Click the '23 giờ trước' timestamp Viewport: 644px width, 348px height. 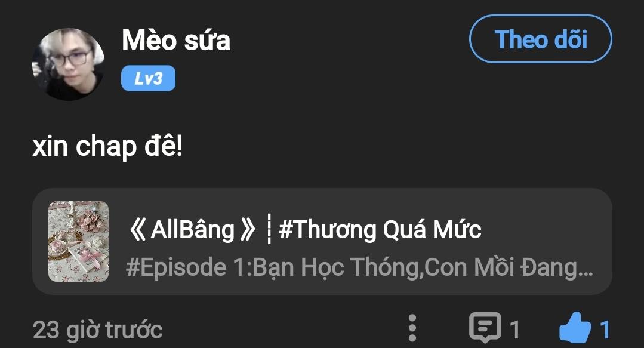click(98, 330)
